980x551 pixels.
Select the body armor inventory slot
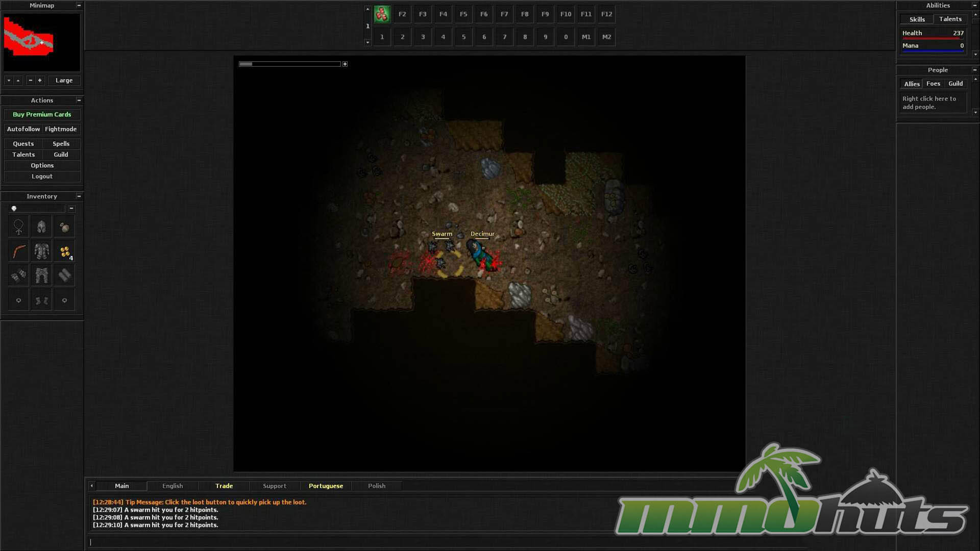42,251
